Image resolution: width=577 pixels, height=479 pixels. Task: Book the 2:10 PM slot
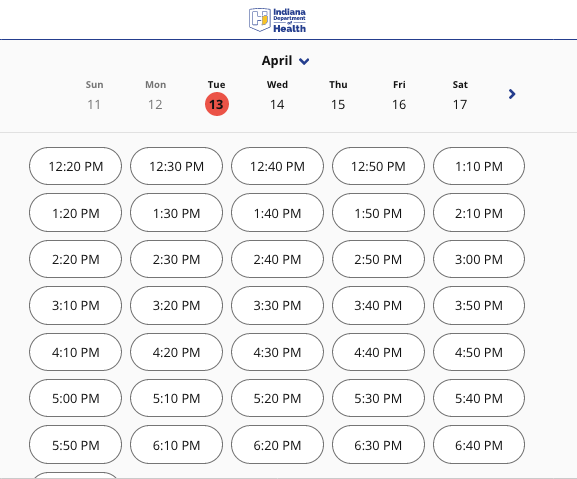pyautogui.click(x=479, y=213)
